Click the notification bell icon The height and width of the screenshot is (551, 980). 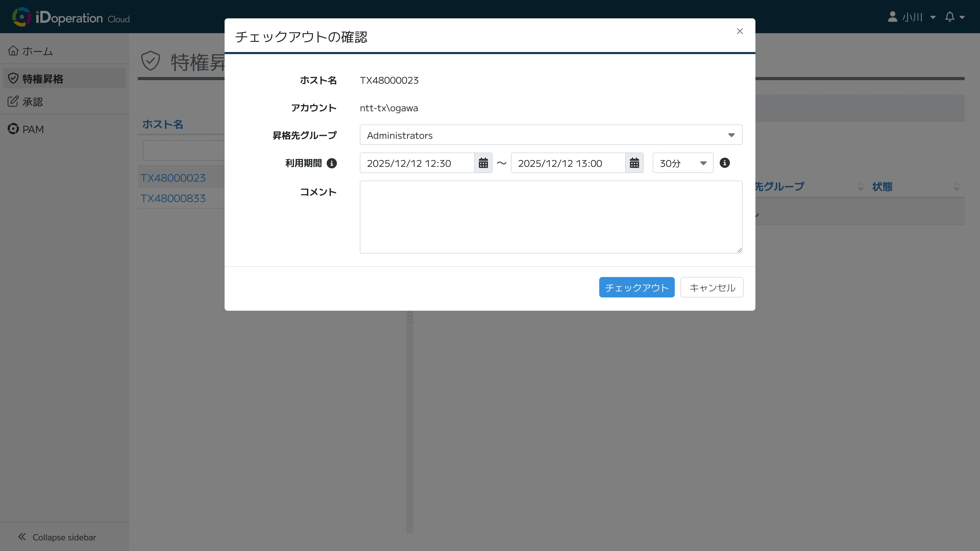click(950, 17)
